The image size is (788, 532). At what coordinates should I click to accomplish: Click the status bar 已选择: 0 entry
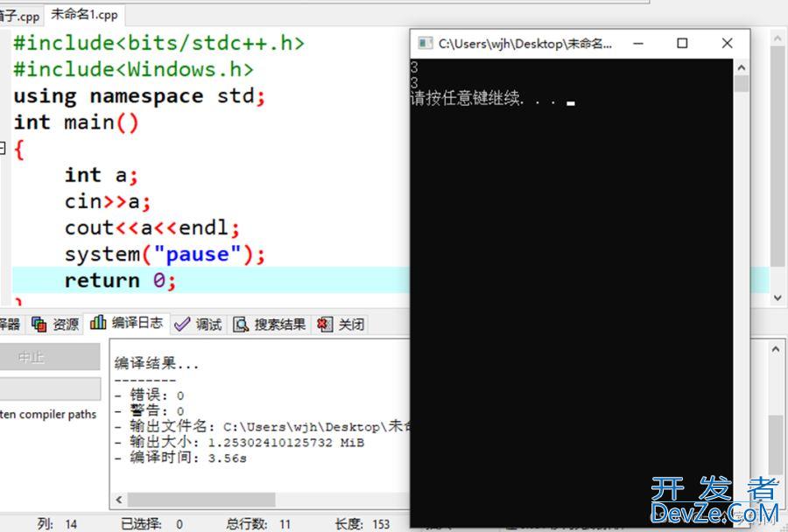151,524
